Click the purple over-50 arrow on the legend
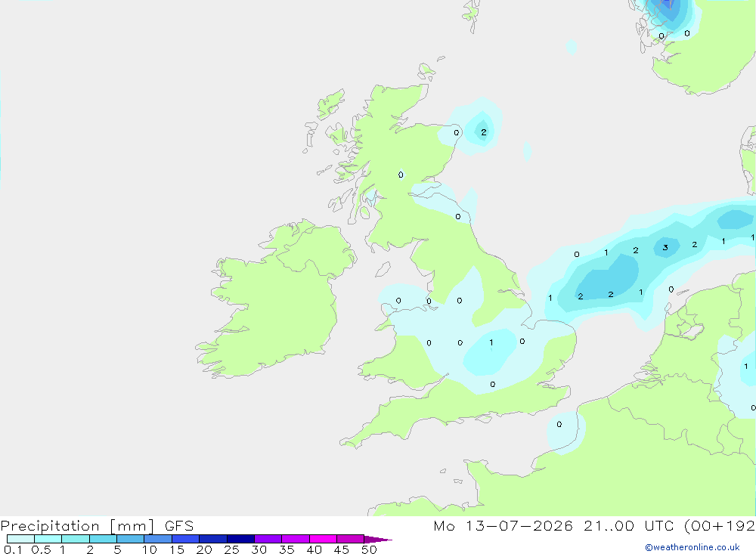The width and height of the screenshot is (756, 554). pos(377,539)
